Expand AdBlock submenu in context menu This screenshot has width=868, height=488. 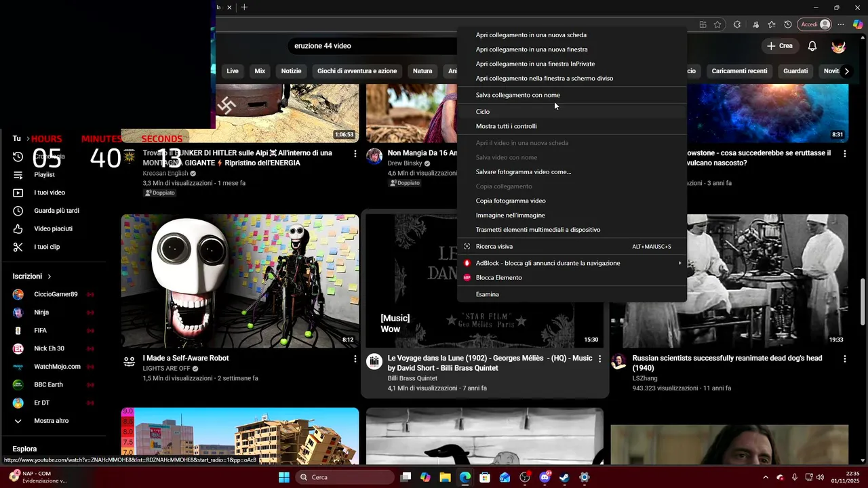tap(679, 263)
